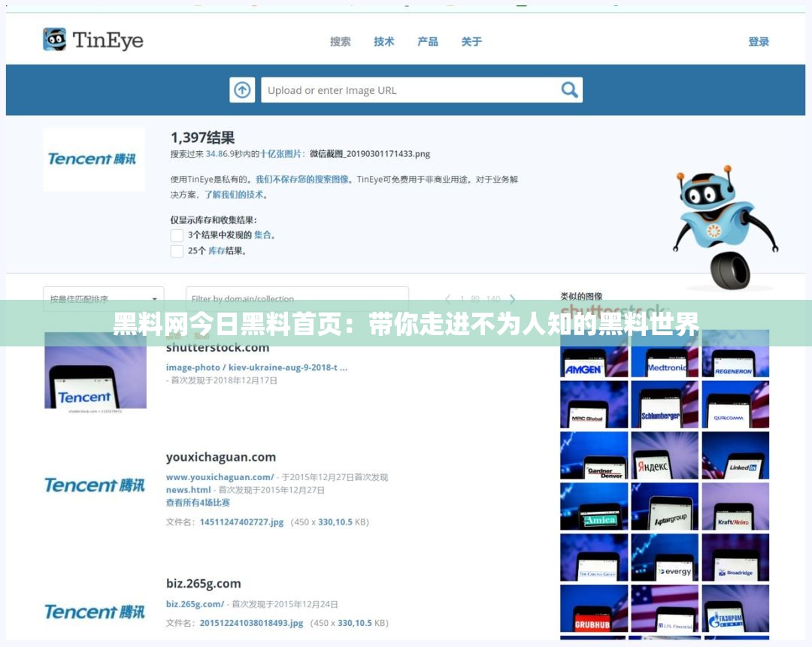
Task: Open the LPL Financial similar image thumbnail
Action: pos(665,609)
